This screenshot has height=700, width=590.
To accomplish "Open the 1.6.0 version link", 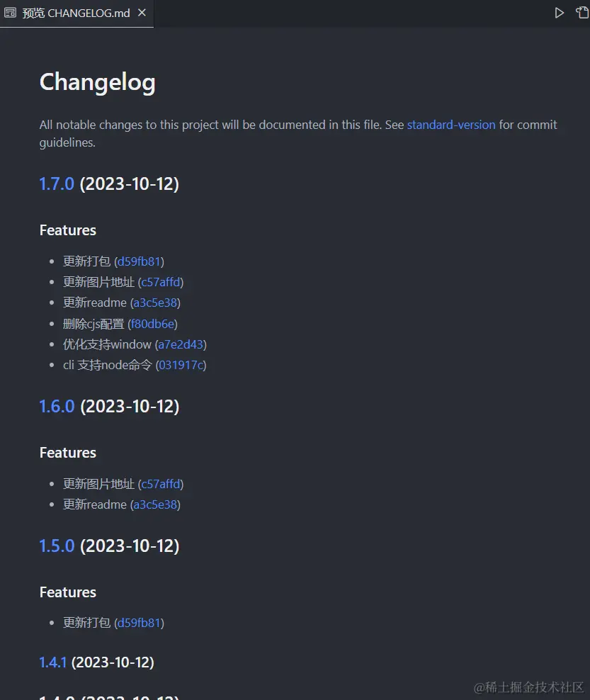I will click(x=57, y=407).
